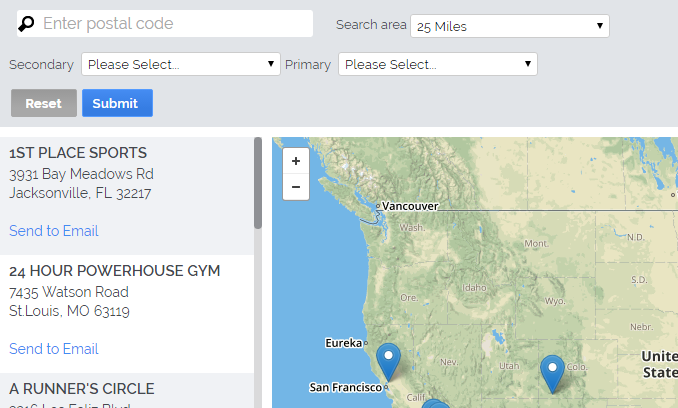Zoom out the map with minus button
Screen dimensions: 678x408
click(x=296, y=187)
